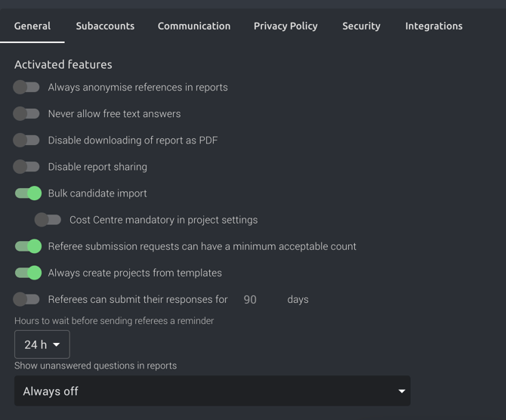Toggle Referees can submit responses switch
The image size is (506, 420).
coord(26,299)
